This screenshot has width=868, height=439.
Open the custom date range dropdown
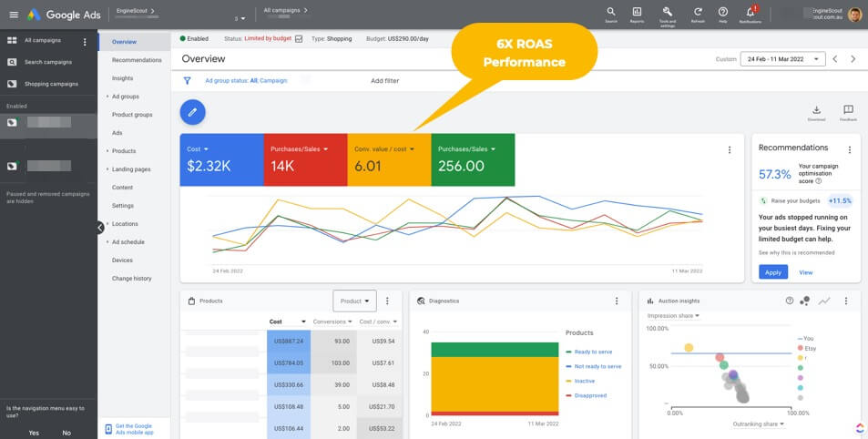(x=782, y=58)
